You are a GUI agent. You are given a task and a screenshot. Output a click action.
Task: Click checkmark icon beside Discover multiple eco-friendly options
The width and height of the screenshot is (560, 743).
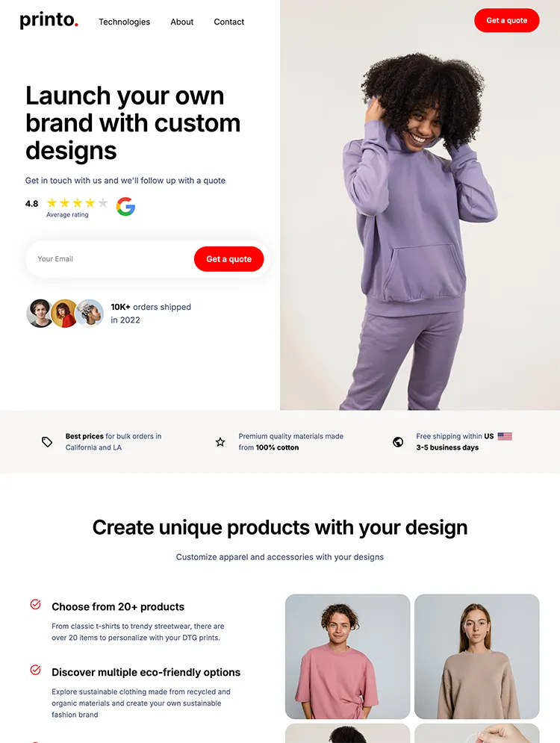coord(36,670)
